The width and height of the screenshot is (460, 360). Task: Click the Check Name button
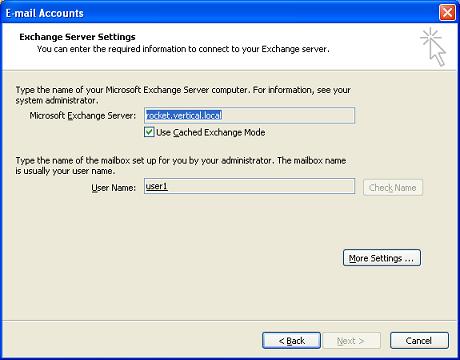point(393,187)
